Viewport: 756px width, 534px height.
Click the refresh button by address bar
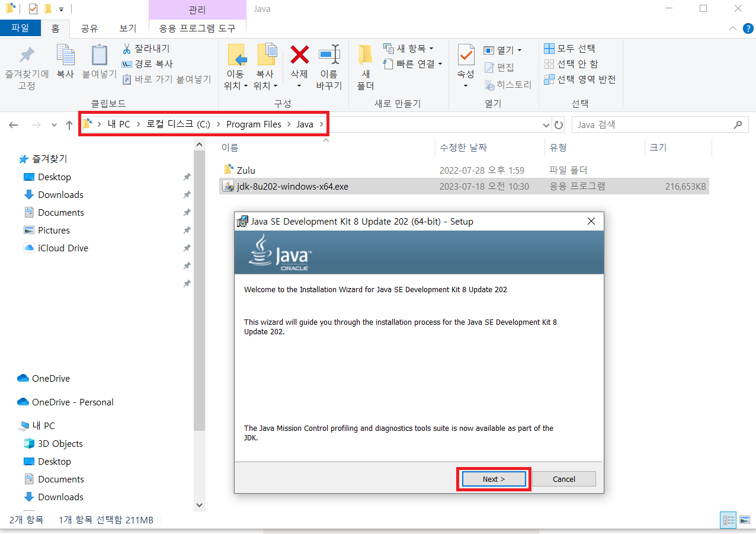click(558, 125)
